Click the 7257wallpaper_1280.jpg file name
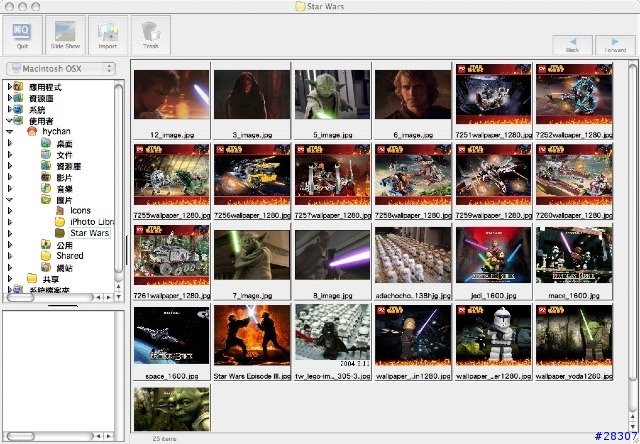Image resolution: width=640 pixels, height=444 pixels. (332, 215)
